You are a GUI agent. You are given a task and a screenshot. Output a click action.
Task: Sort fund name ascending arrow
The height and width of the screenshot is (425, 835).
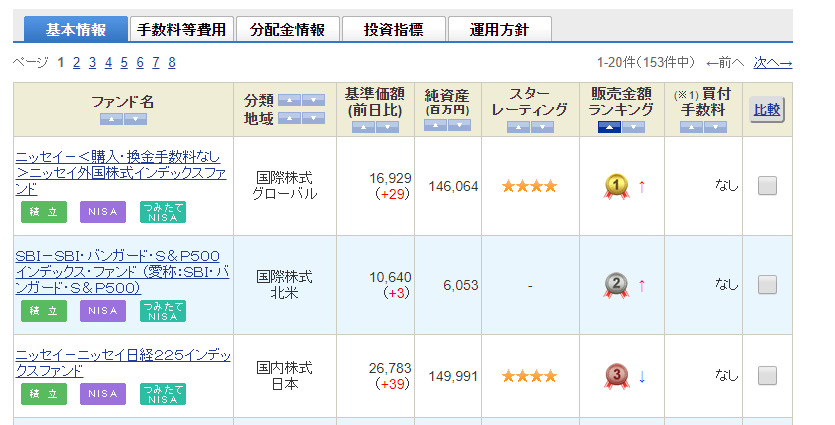click(111, 119)
